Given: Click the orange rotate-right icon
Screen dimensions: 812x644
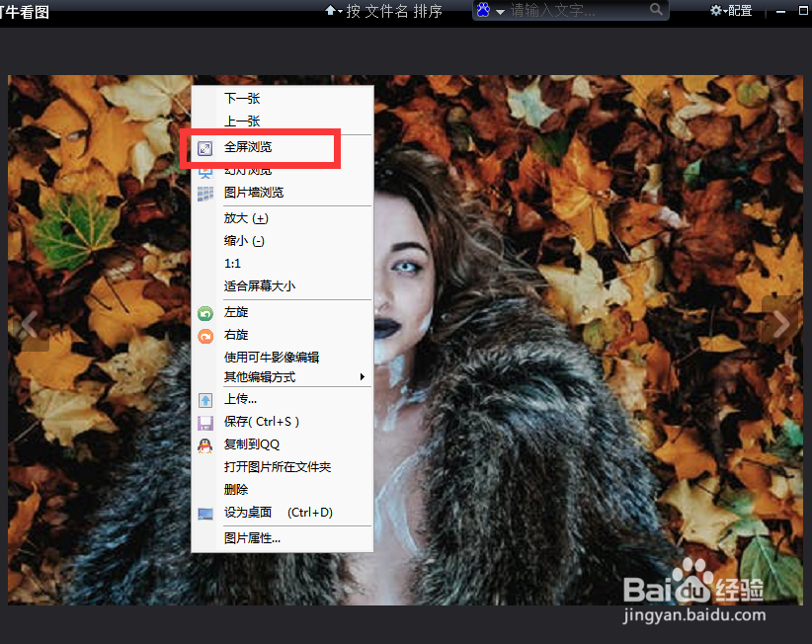Looking at the screenshot, I should pyautogui.click(x=205, y=337).
